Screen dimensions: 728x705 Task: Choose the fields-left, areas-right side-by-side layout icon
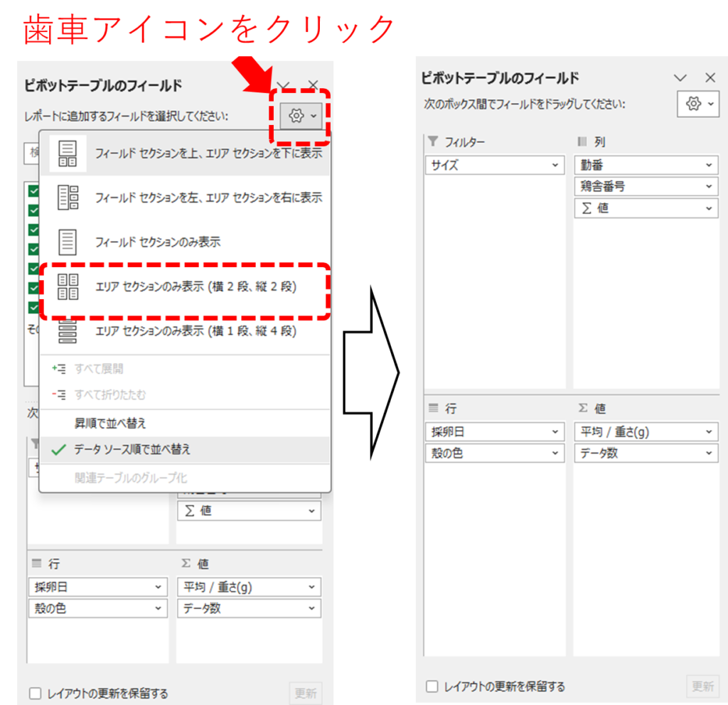click(x=68, y=198)
